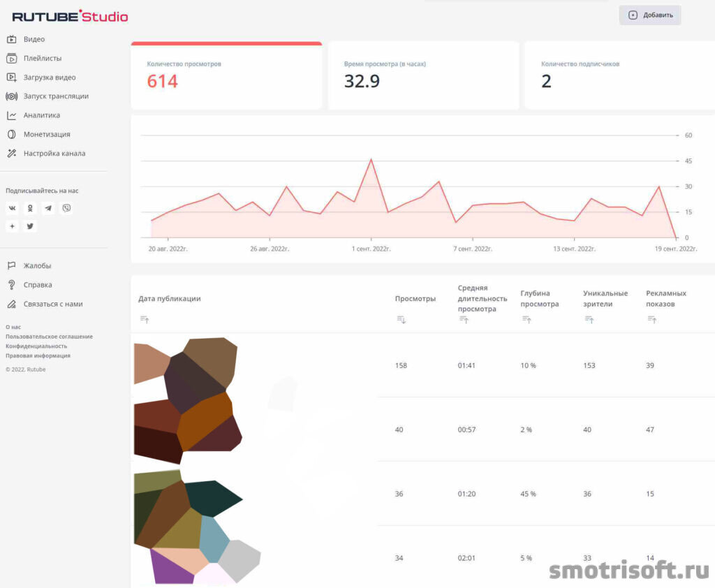Sort by Глубина просмотра sort icon
715x588 pixels.
pos(526,319)
